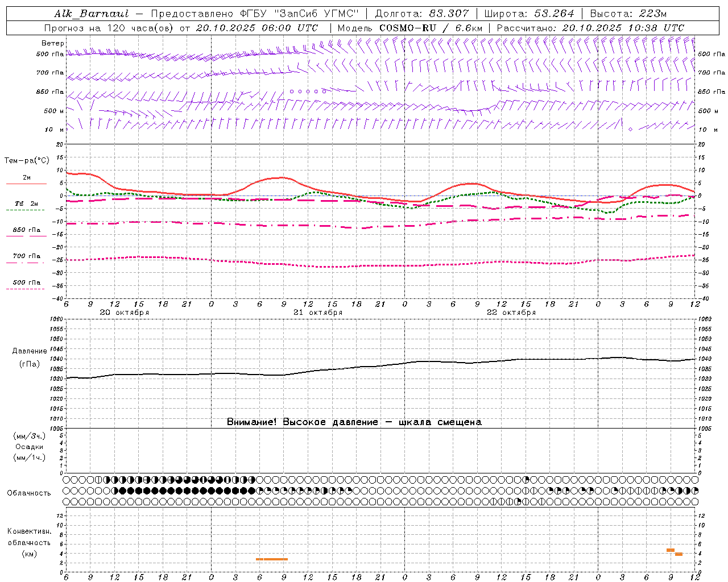Viewport: 728px width, 582px height.
Task: Click the long orange convective cloud bar on 21 октября
Action: (272, 559)
